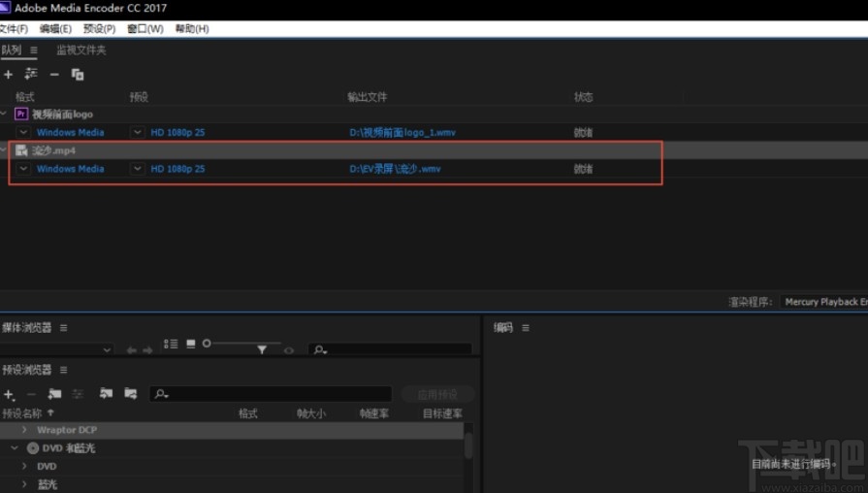Click the HD 1080p 25 preset for 视频前面logo
This screenshot has height=493, width=868.
point(177,132)
